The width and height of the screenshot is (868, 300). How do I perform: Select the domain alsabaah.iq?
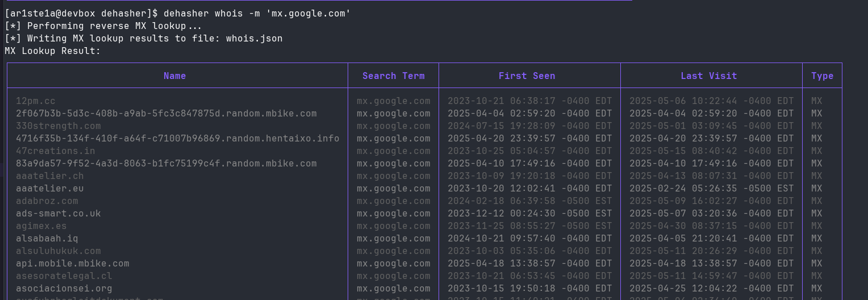[47, 239]
